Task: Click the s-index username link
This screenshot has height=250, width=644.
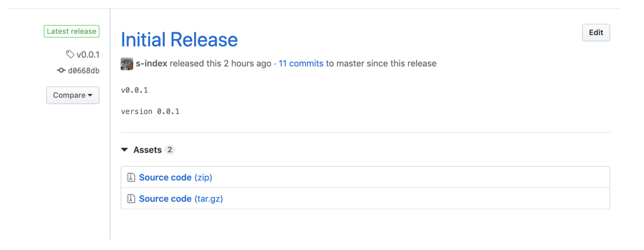Action: click(x=152, y=63)
